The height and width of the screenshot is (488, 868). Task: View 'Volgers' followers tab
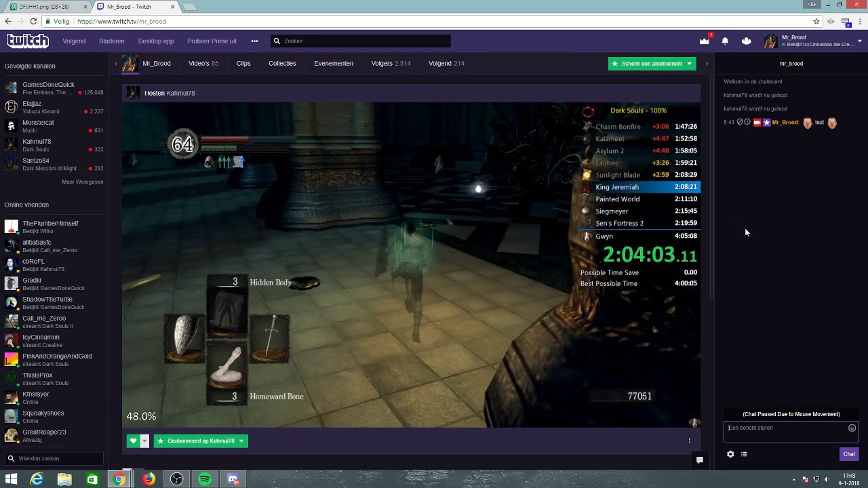(x=391, y=64)
